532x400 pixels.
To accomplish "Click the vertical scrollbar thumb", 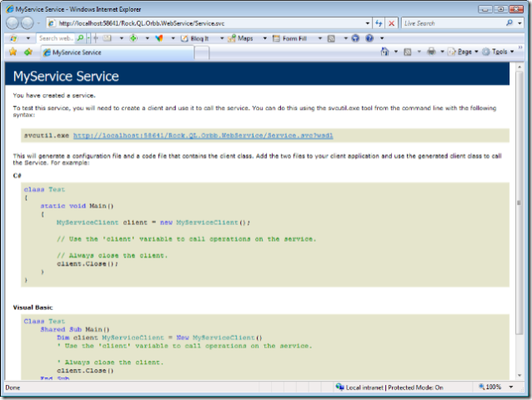I will click(x=519, y=202).
